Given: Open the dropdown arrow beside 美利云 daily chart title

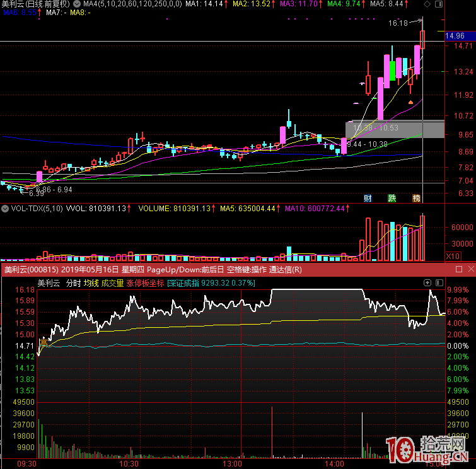Looking at the screenshot, I should [77, 4].
